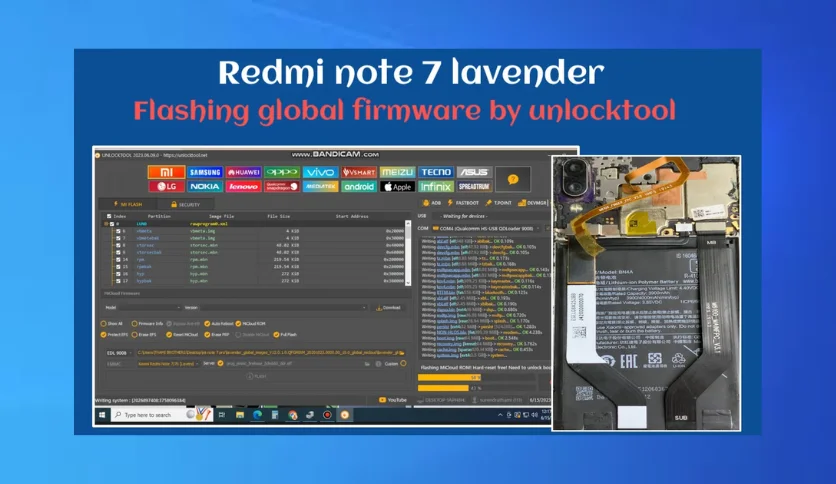Open Chrome from taskbar
Image resolution: width=836 pixels, height=484 pixels.
pos(292,415)
